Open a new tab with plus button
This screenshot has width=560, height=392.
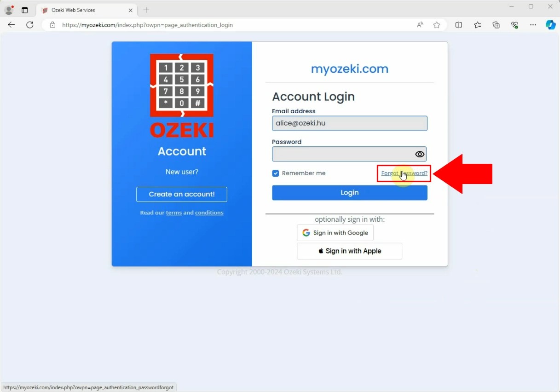pyautogui.click(x=146, y=10)
